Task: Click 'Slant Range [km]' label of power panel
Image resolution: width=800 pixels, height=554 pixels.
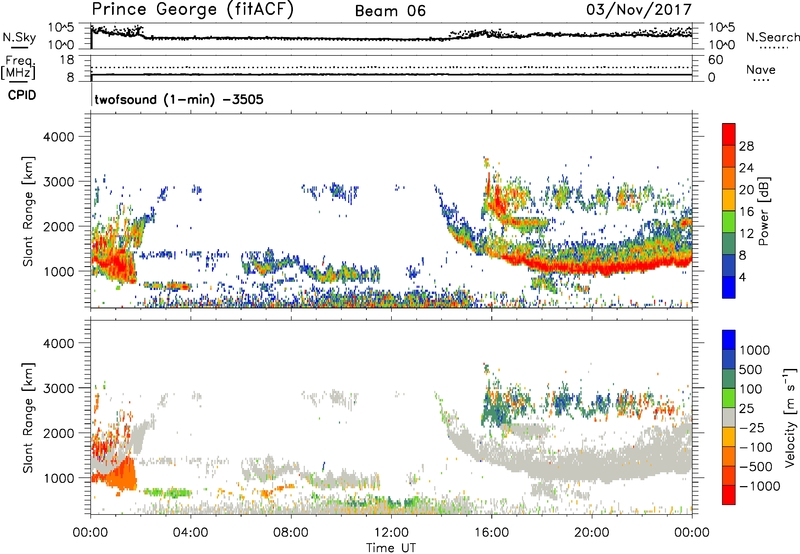Action: point(28,211)
